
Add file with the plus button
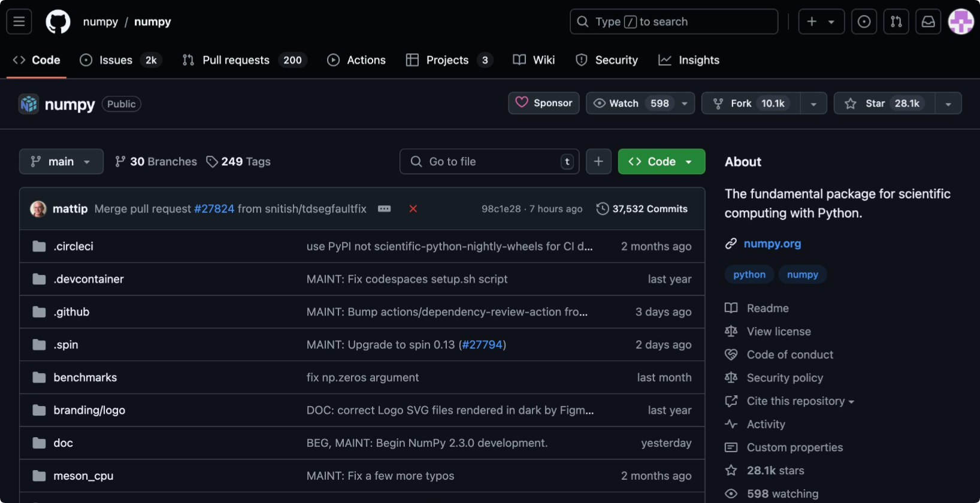pyautogui.click(x=598, y=162)
